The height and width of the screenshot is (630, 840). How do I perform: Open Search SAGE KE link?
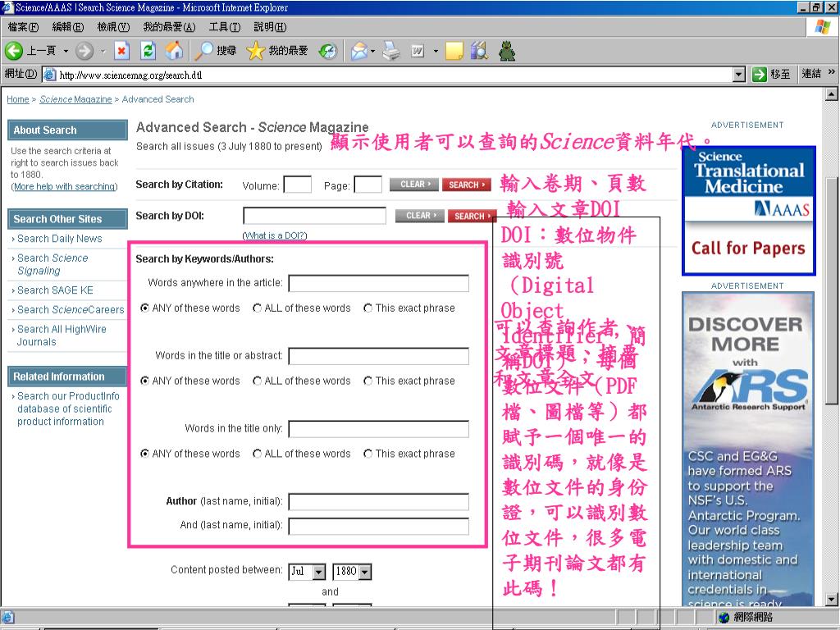(55, 290)
